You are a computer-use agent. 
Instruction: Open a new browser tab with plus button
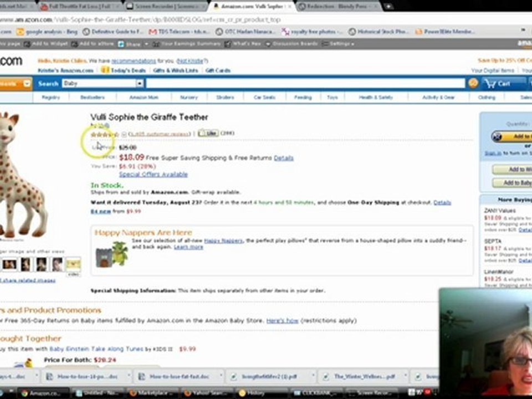click(389, 6)
